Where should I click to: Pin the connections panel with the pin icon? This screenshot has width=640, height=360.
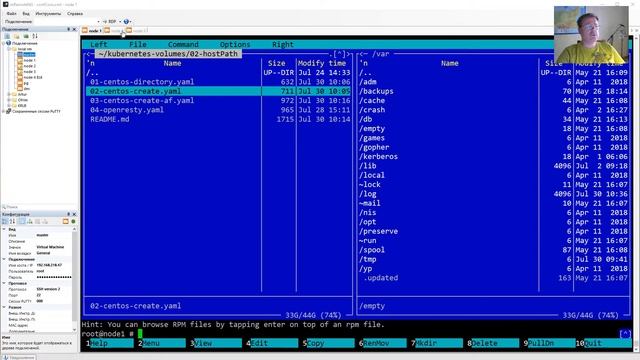click(69, 29)
